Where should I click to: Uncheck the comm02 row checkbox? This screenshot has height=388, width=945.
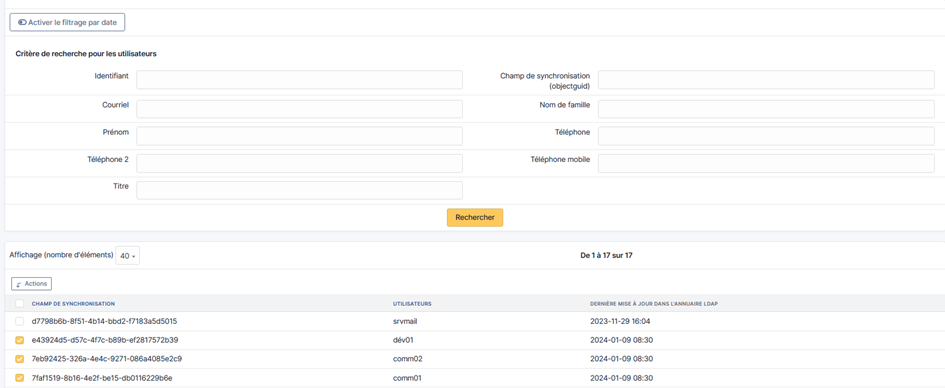pos(20,359)
